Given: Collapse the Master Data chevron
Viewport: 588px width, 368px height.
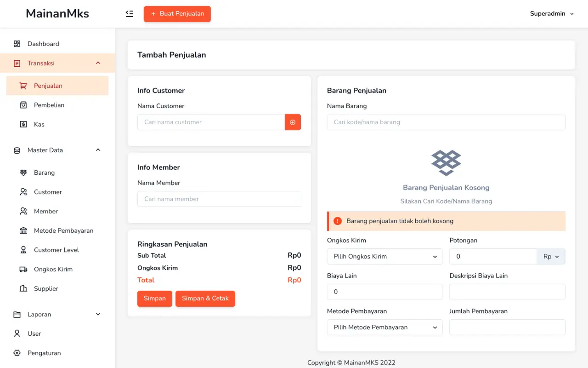Looking at the screenshot, I should pyautogui.click(x=98, y=150).
